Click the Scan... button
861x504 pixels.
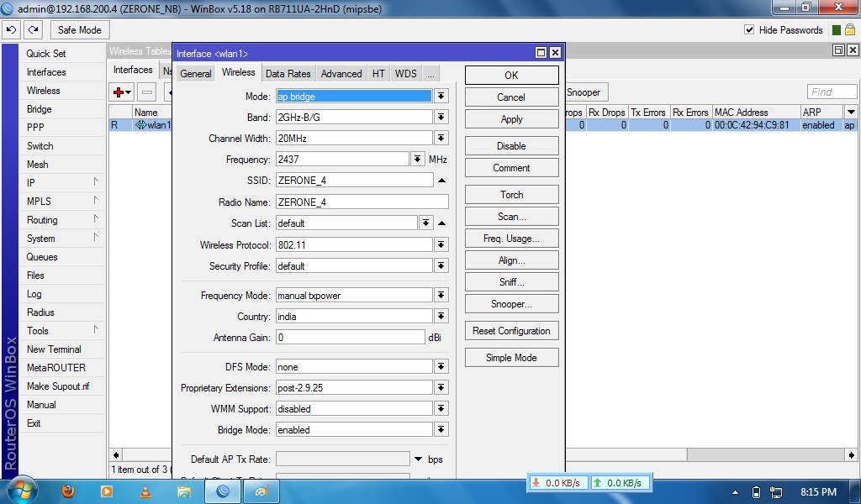pos(511,217)
